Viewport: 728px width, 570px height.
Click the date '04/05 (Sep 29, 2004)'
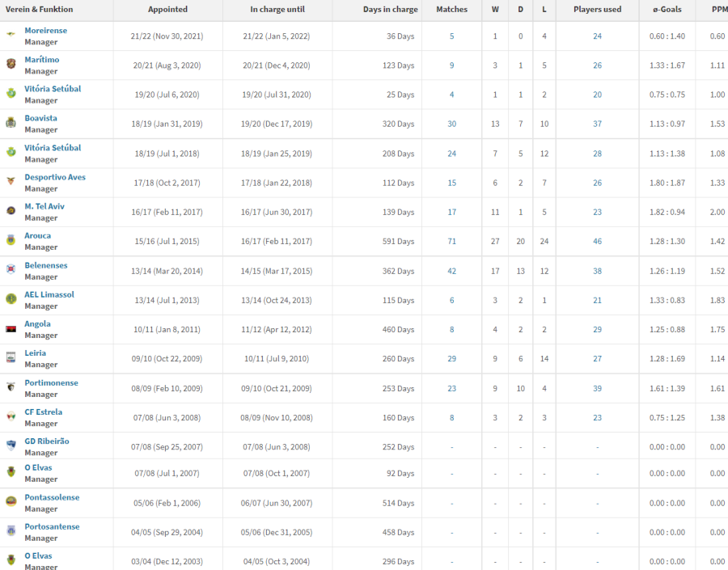click(x=167, y=532)
